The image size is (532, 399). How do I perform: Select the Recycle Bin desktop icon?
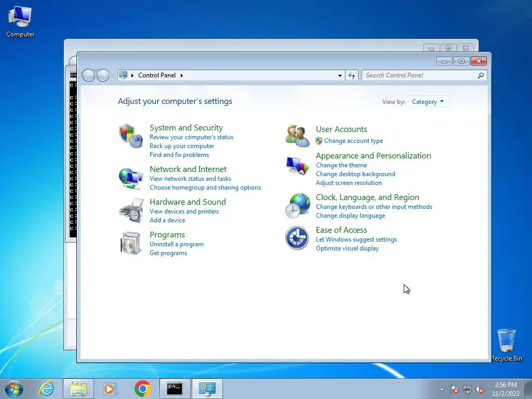507,345
